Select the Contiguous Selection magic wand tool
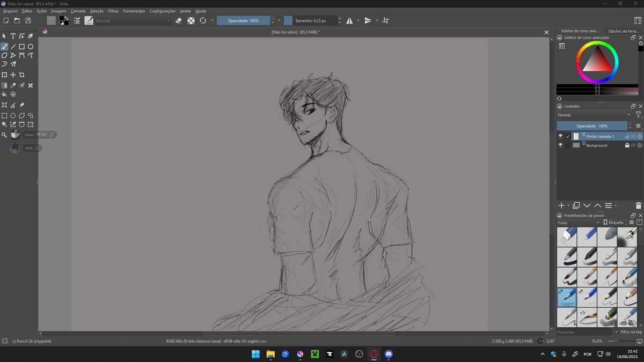This screenshot has height=362, width=644. coord(4,124)
